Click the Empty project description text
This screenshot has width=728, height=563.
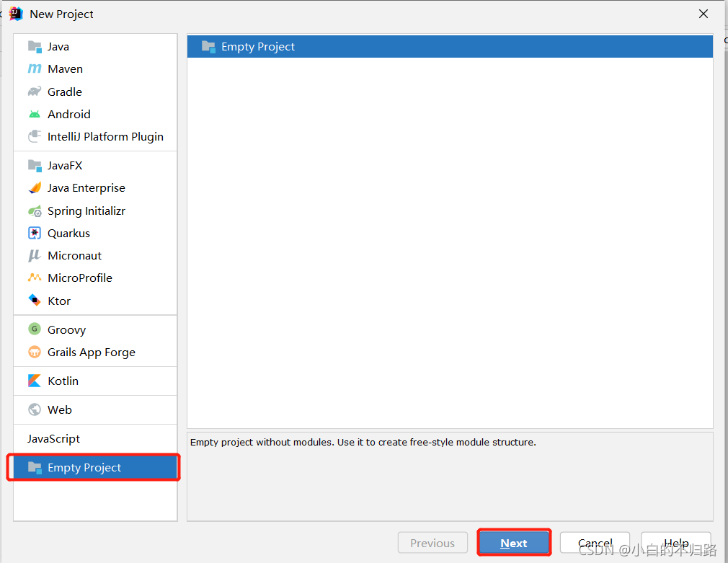coord(363,442)
